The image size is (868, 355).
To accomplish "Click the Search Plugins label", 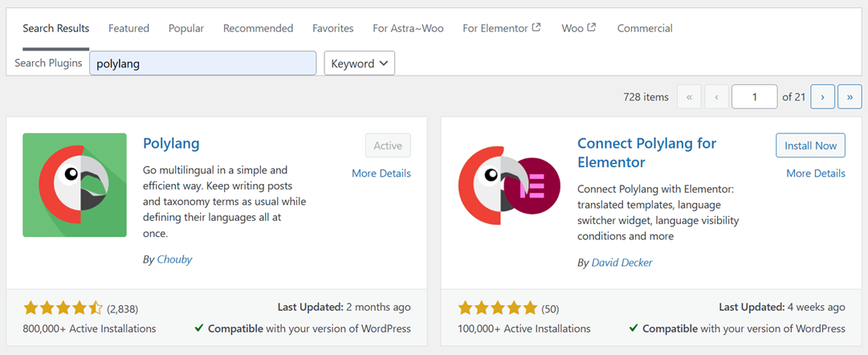I will point(48,63).
